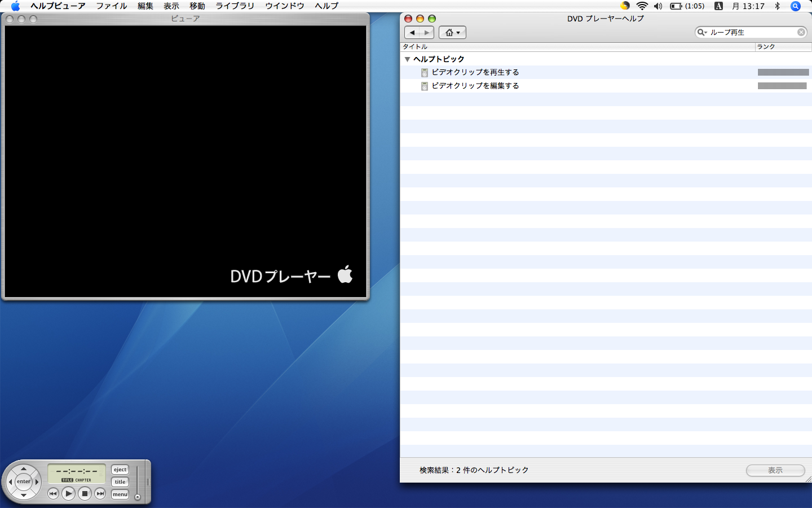This screenshot has height=508, width=812.
Task: Select the ビデオクリップを再生する topic
Action: pyautogui.click(x=475, y=72)
